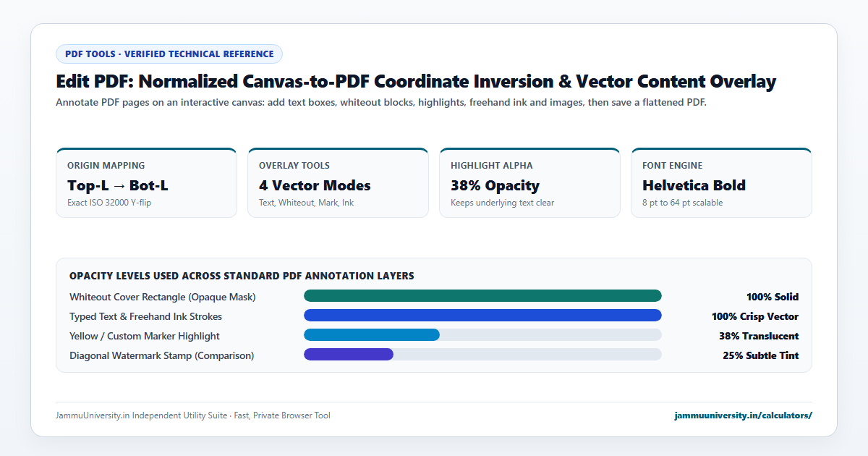
Task: Click the 'Opacity levels used across' chart title
Action: click(242, 276)
